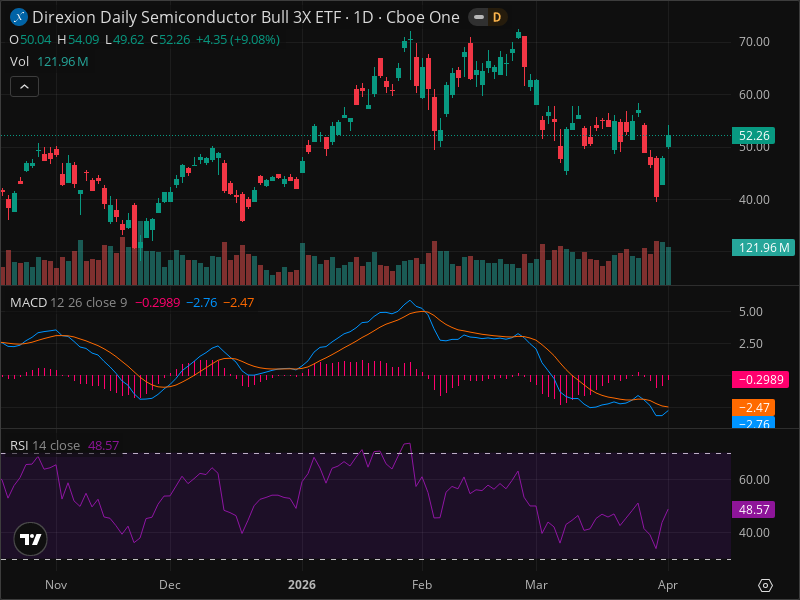
Task: Click the 121.96 M volume axis label
Action: pyautogui.click(x=763, y=247)
